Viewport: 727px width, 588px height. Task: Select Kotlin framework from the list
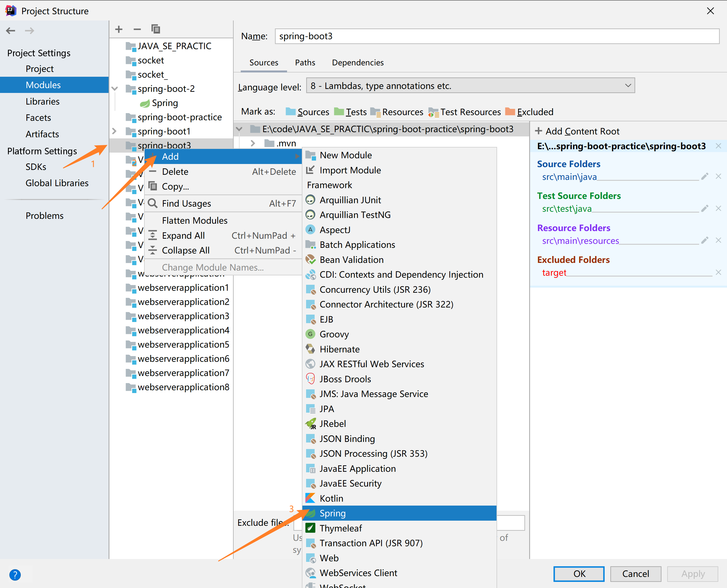pyautogui.click(x=331, y=498)
